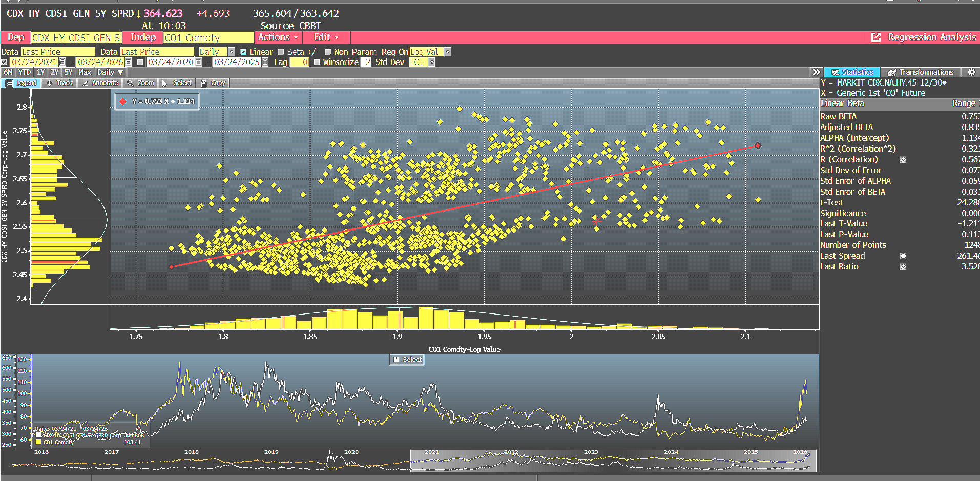Click the Y = MARKIT CDX.NA.HY.45 label
Image resolution: width=980 pixels, height=481 pixels.
tap(883, 82)
